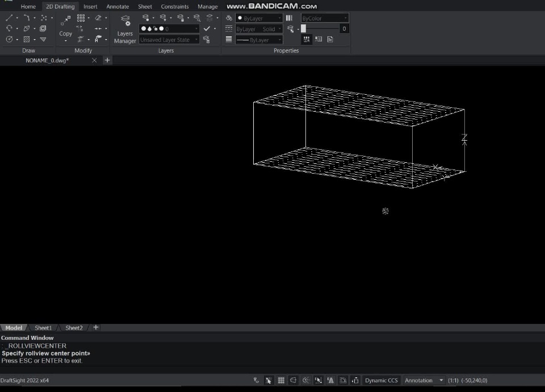Select the Model tab
Image resolution: width=545 pixels, height=392 pixels.
tap(14, 328)
